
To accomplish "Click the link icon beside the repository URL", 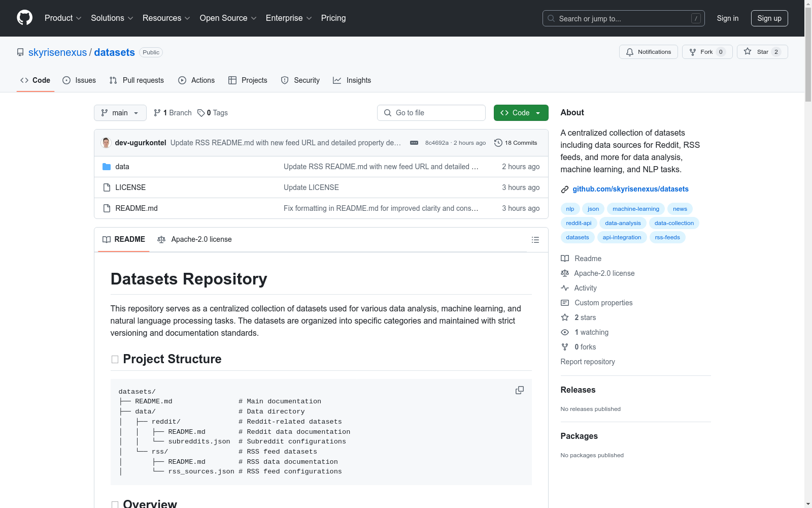I will pos(565,189).
